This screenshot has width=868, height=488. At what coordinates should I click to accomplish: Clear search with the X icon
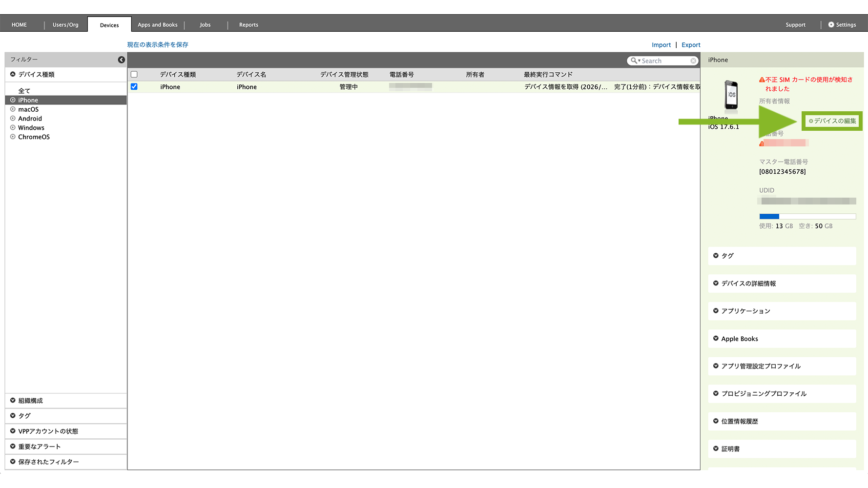(x=693, y=61)
